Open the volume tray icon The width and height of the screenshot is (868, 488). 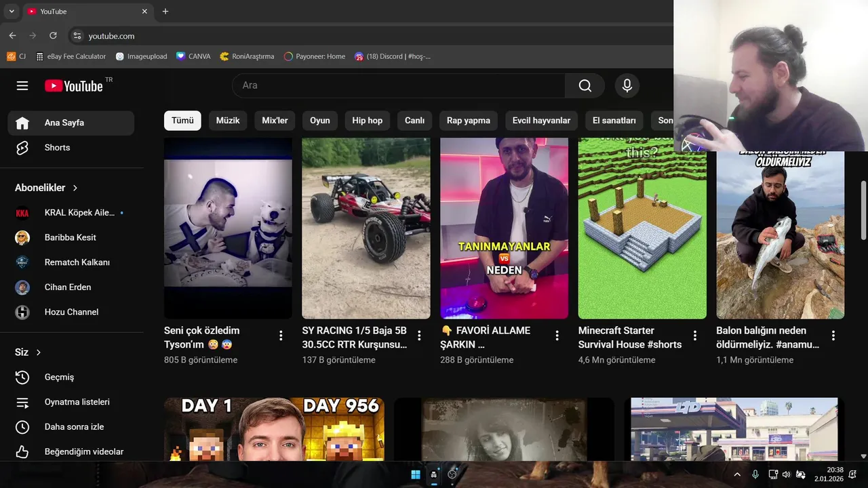(x=787, y=474)
